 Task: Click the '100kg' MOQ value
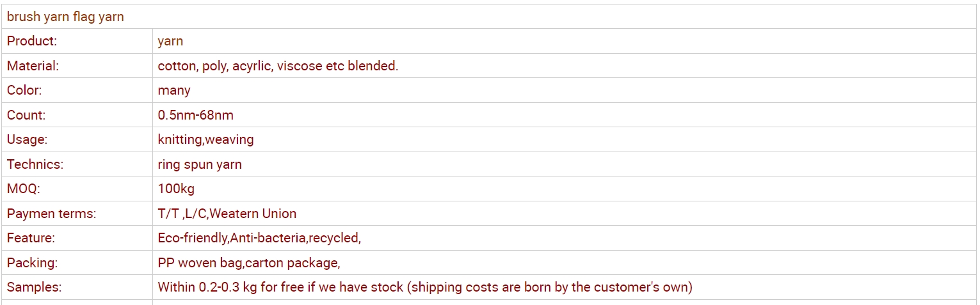click(176, 189)
